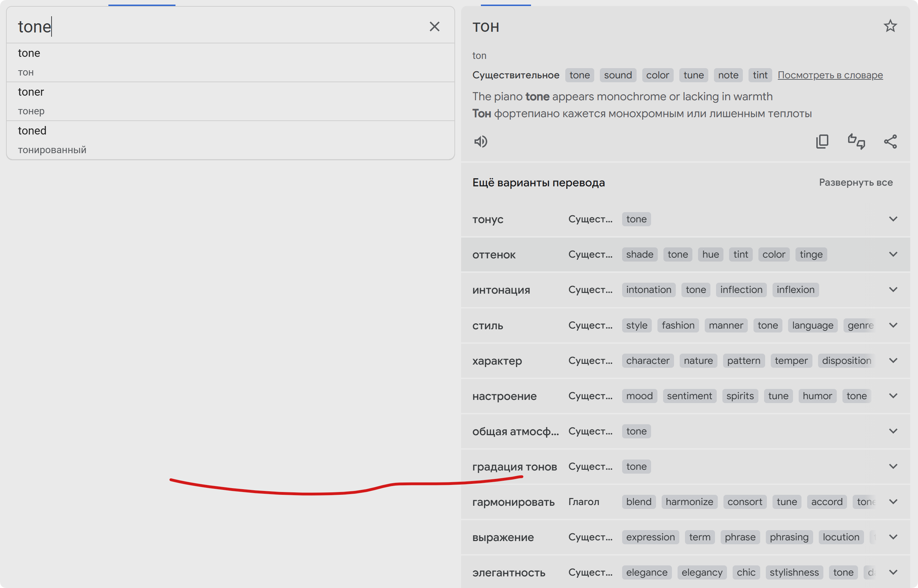This screenshot has height=588, width=918.
Task: Expand the 'интонация' row chevron
Action: tap(893, 290)
